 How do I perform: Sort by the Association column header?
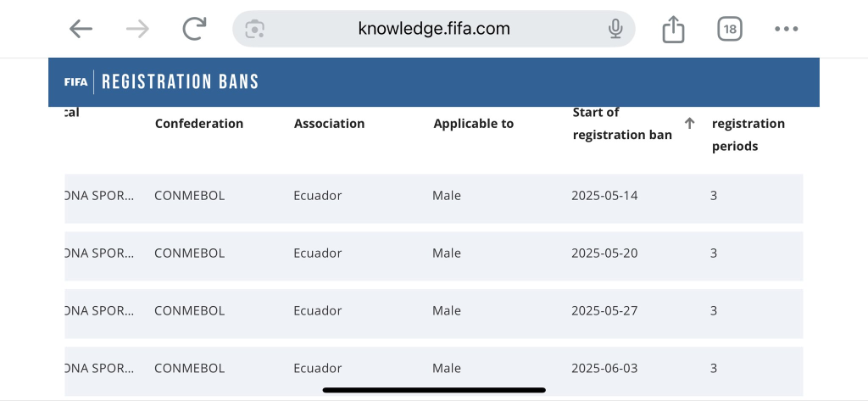[330, 124]
